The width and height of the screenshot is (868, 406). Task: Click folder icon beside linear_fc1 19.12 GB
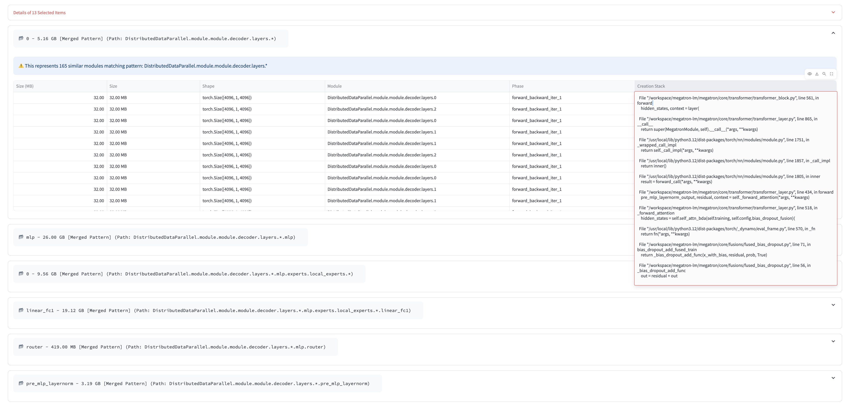(x=21, y=310)
